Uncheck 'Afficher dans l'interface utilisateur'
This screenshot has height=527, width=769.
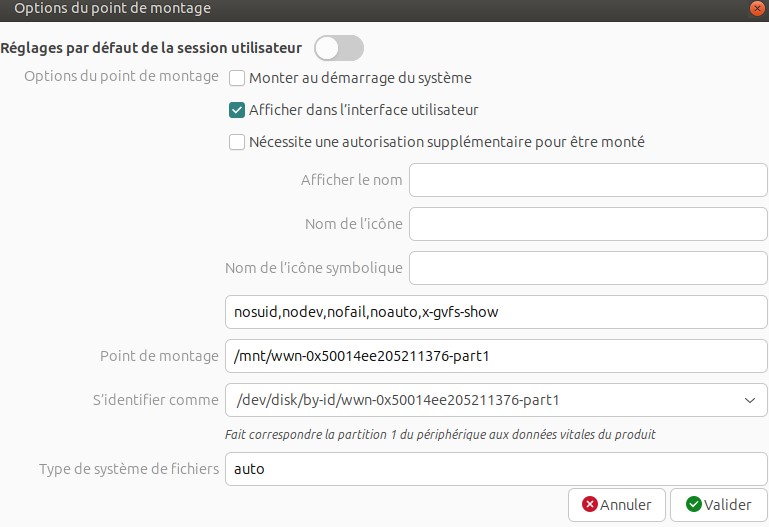click(237, 110)
